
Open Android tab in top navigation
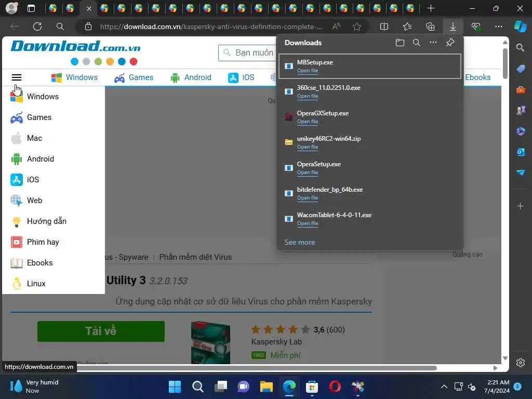pyautogui.click(x=191, y=77)
